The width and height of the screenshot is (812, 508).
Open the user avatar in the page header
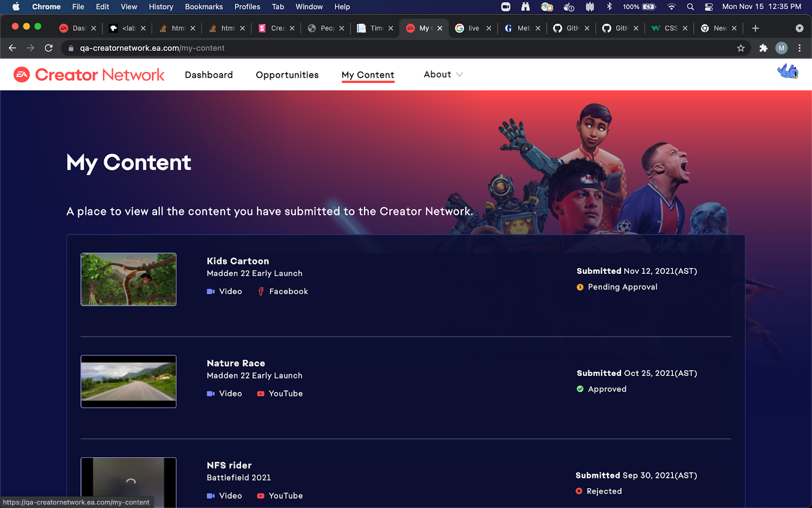(788, 72)
